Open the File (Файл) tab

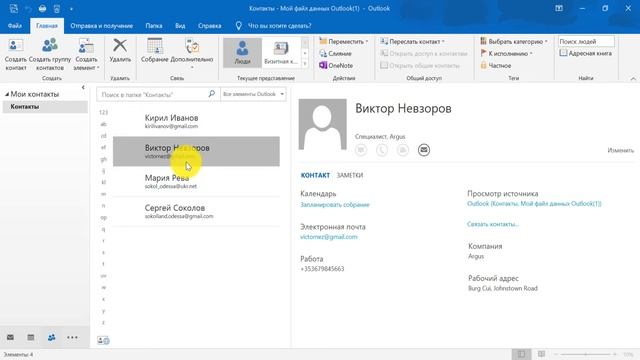point(15,26)
